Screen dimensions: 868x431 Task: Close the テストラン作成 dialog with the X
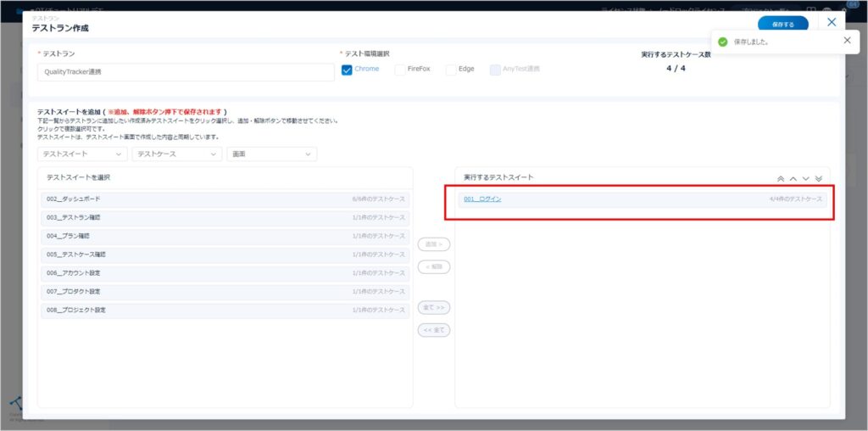pyautogui.click(x=832, y=22)
